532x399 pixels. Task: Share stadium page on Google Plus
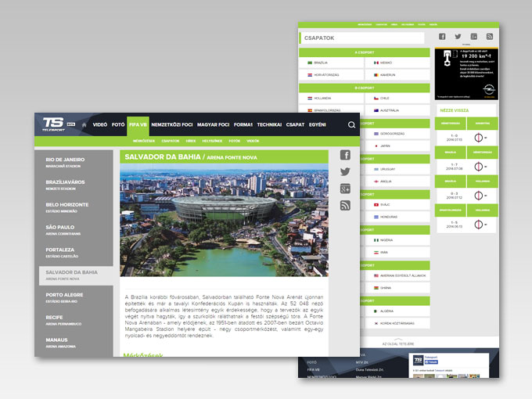click(345, 189)
